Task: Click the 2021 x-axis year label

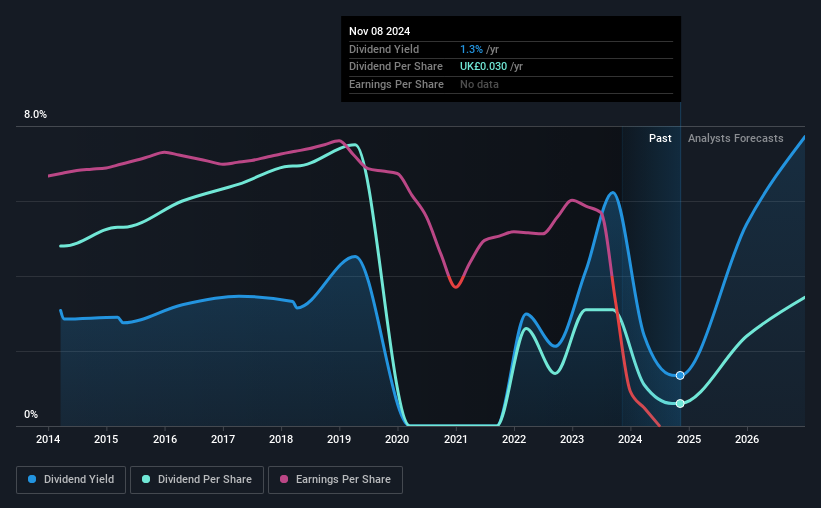Action: [x=456, y=439]
